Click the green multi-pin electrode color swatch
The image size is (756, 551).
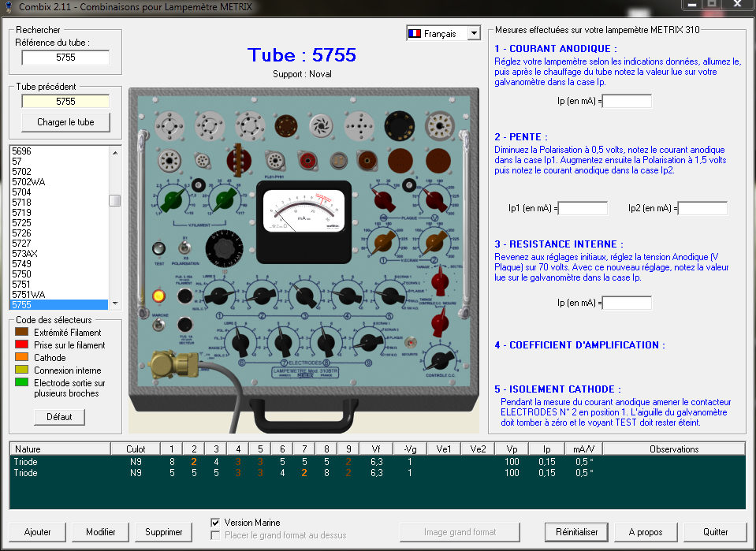(22, 382)
